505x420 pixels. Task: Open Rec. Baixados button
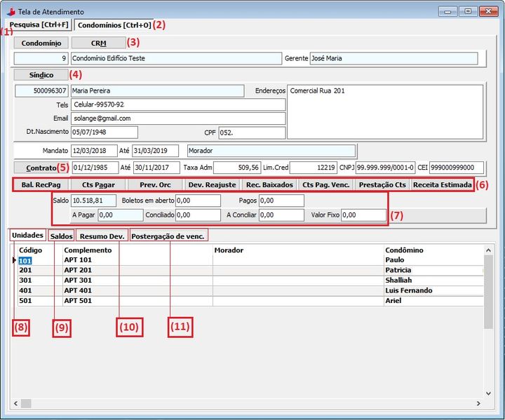pyautogui.click(x=269, y=184)
